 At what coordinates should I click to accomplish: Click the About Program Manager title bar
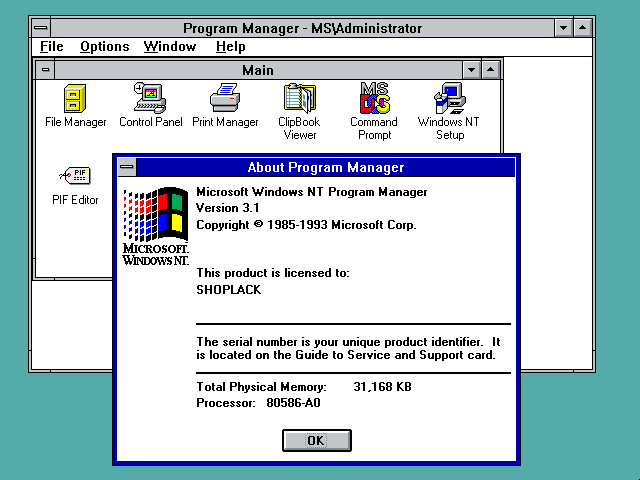pos(326,167)
